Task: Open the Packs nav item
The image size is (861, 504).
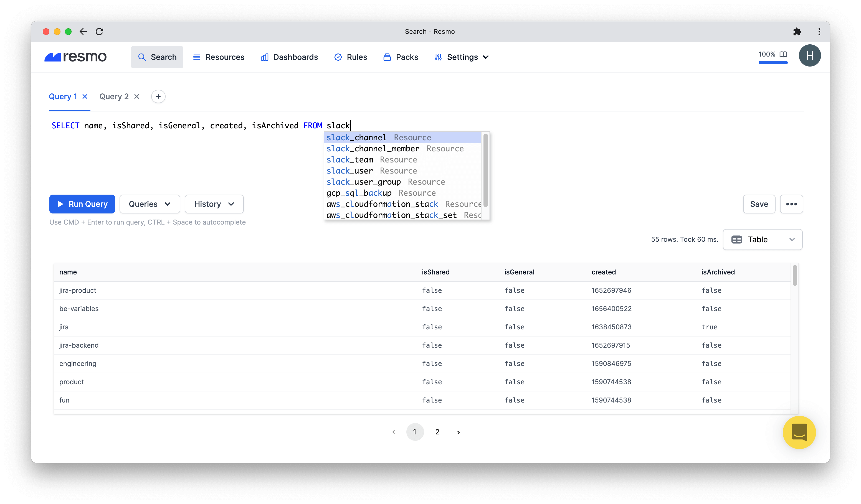Action: click(x=401, y=57)
